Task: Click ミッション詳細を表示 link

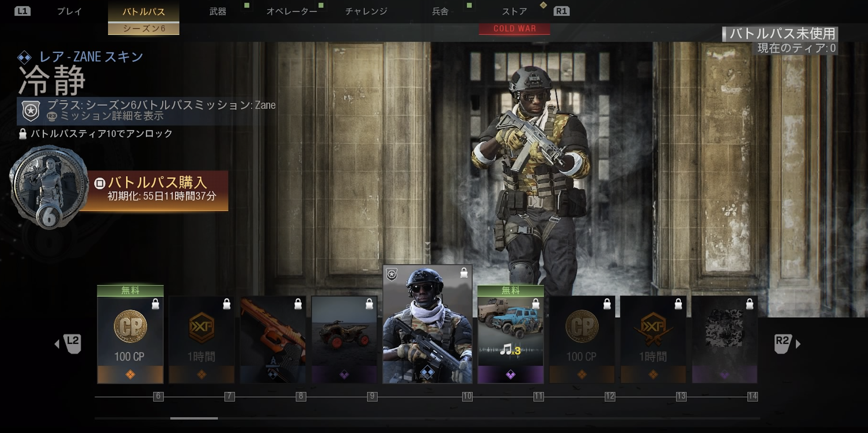Action: (x=112, y=116)
